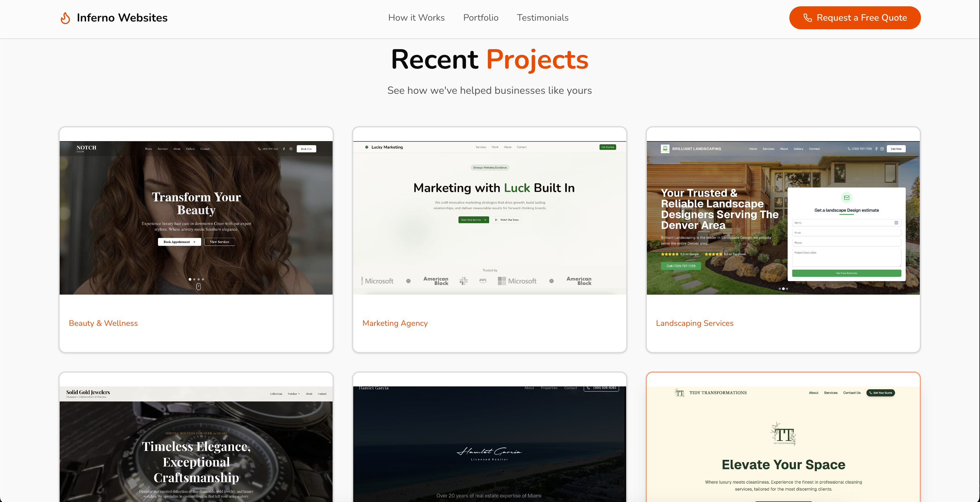This screenshot has height=502, width=980.
Task: Go to the Testimonials menu item
Action: 542,17
